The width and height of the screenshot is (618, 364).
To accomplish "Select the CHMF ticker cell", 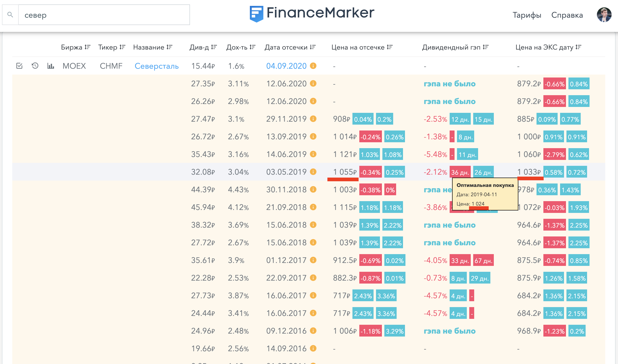I will [x=111, y=66].
